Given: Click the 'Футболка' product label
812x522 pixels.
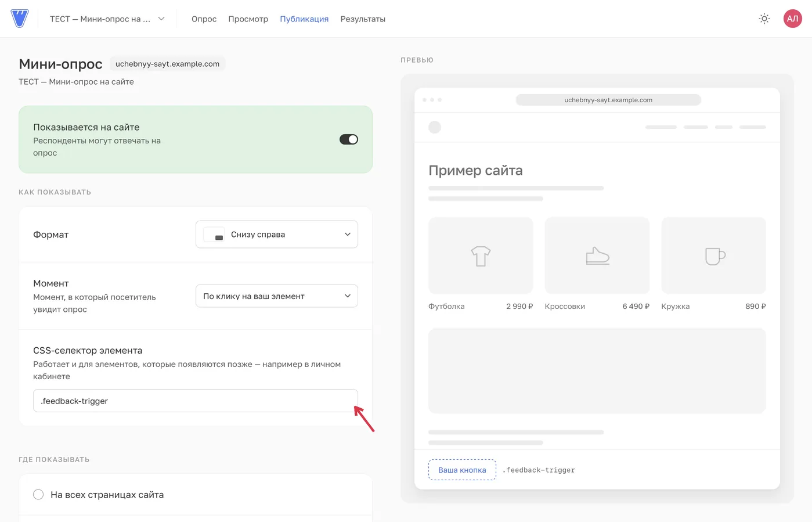Looking at the screenshot, I should (x=446, y=307).
